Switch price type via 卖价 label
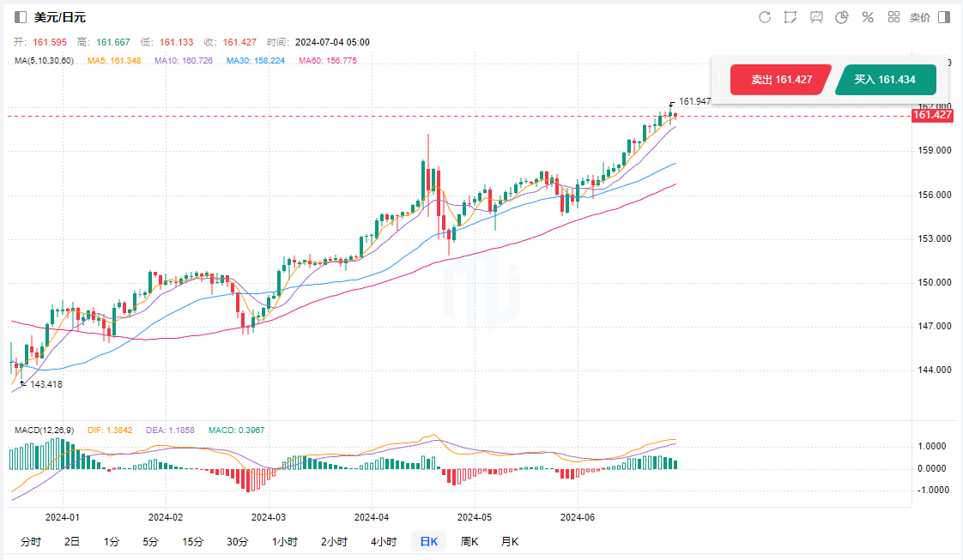 click(x=919, y=17)
